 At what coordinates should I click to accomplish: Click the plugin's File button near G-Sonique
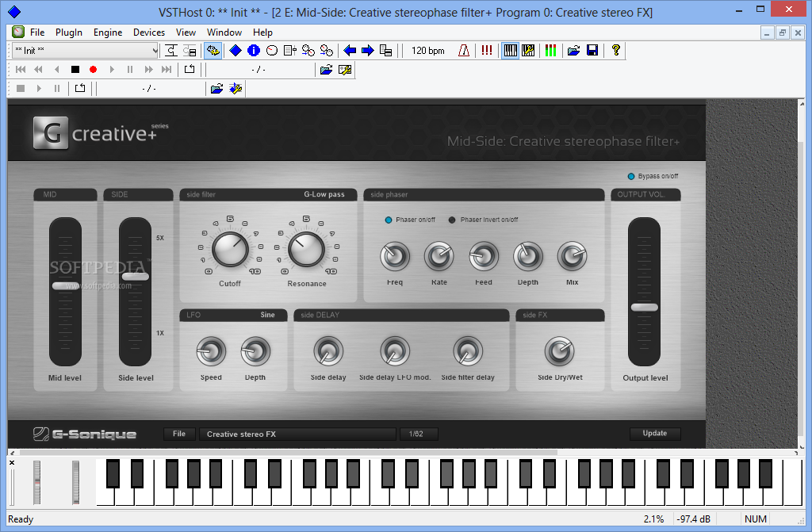[179, 434]
